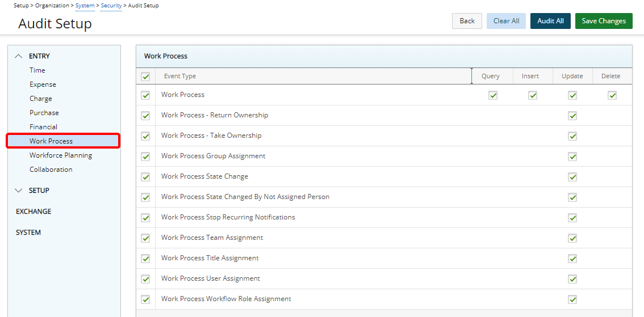644x317 pixels.
Task: Toggle row checkbox for Work Process Team Assignment
Action: coord(145,238)
